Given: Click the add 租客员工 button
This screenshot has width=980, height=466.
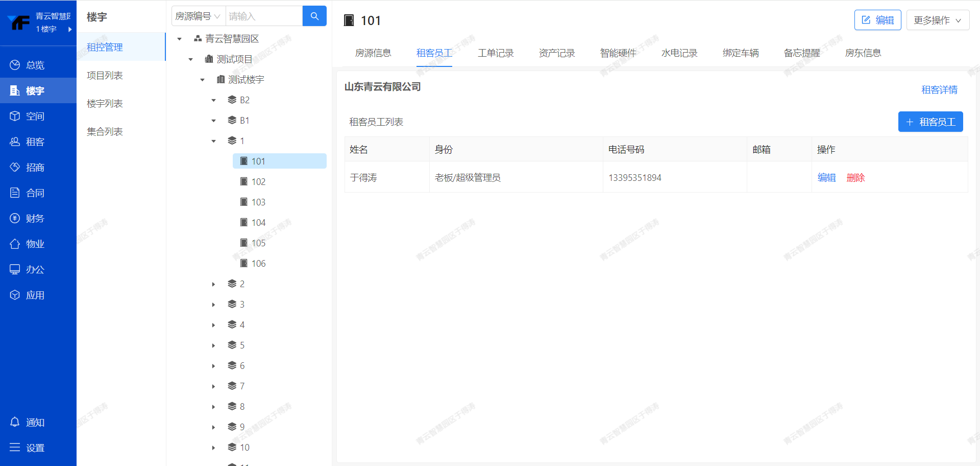Looking at the screenshot, I should pyautogui.click(x=930, y=122).
